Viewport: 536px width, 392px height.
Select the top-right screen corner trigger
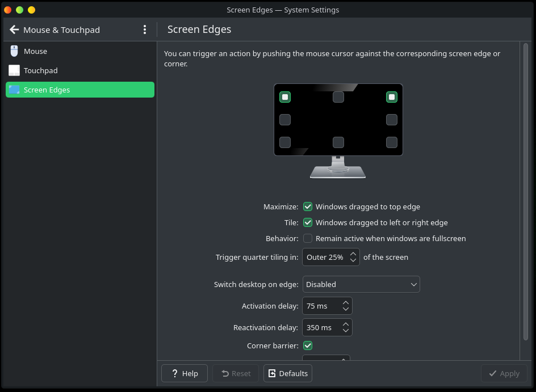391,97
